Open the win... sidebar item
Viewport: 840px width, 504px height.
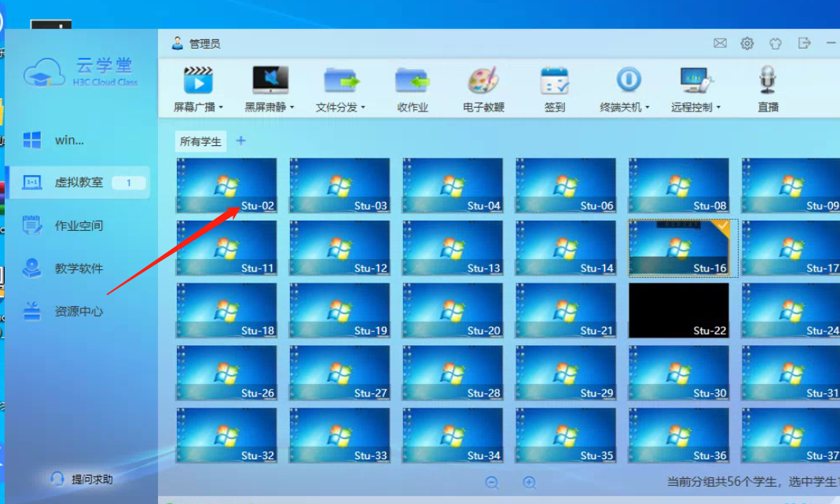click(79, 141)
